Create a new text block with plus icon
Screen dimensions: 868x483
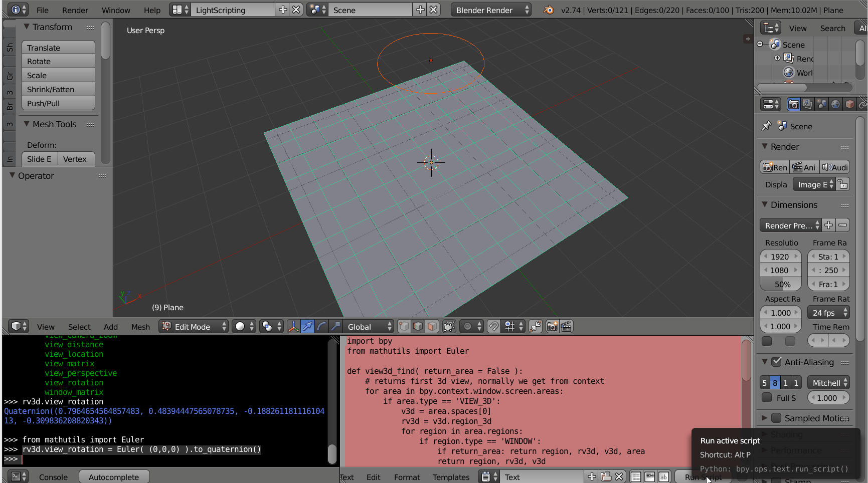(x=592, y=476)
